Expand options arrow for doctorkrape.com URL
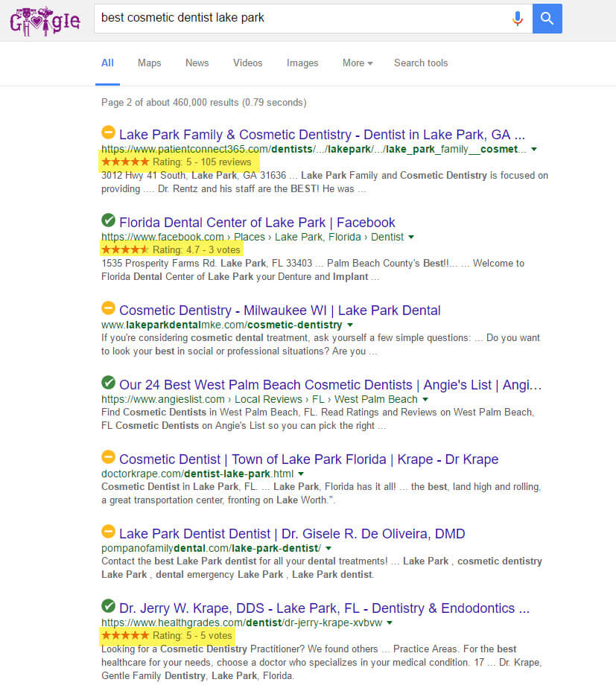 click(x=301, y=474)
